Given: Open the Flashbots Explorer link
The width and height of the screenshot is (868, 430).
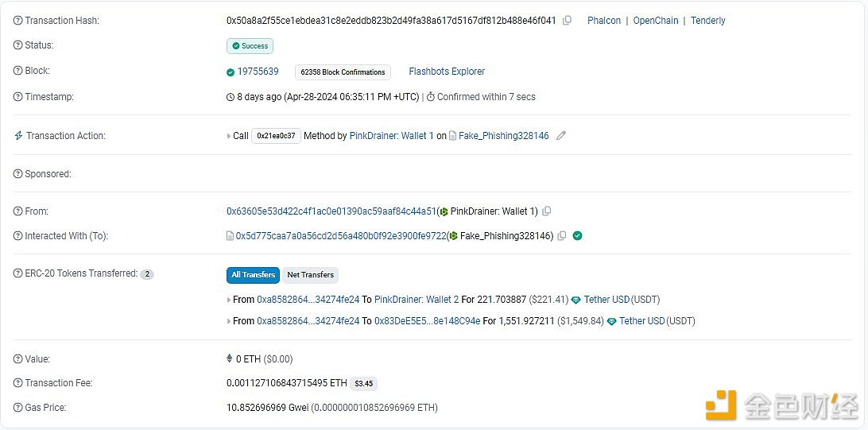Looking at the screenshot, I should (447, 72).
